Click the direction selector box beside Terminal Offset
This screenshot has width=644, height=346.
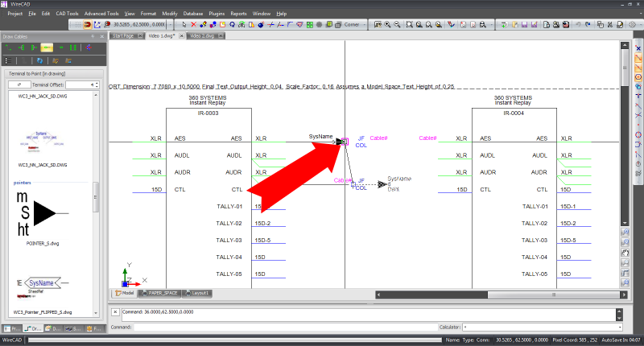click(19, 84)
